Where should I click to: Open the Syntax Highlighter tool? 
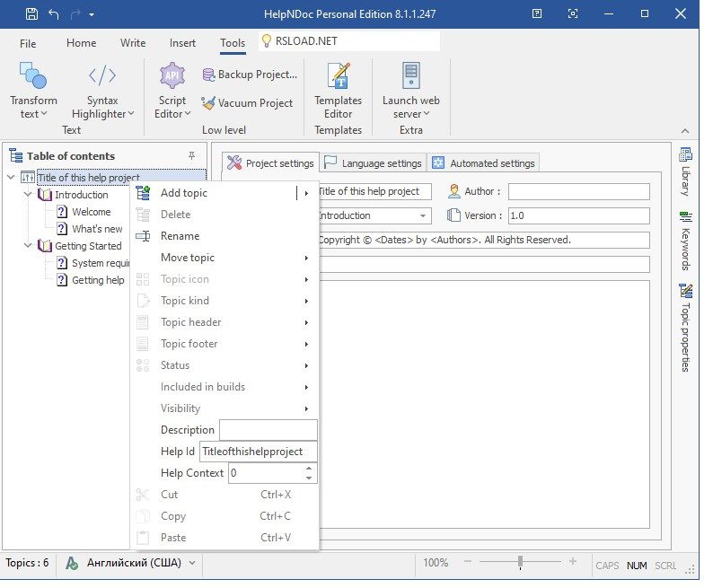point(101,76)
